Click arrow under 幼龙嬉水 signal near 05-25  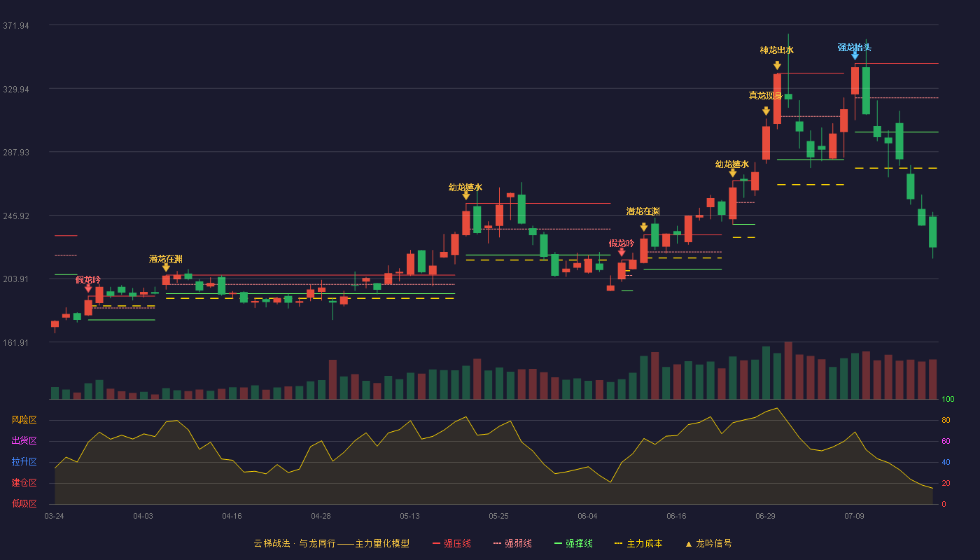tap(465, 195)
